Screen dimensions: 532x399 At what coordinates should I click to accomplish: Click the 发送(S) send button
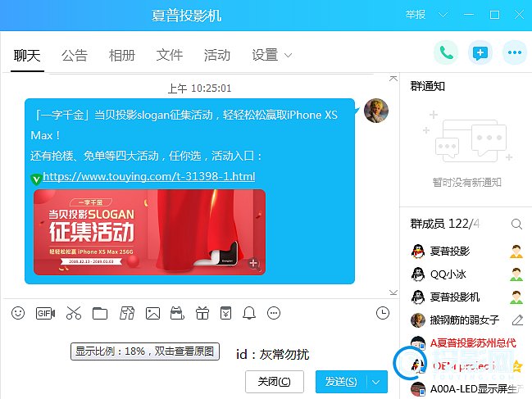click(x=341, y=382)
